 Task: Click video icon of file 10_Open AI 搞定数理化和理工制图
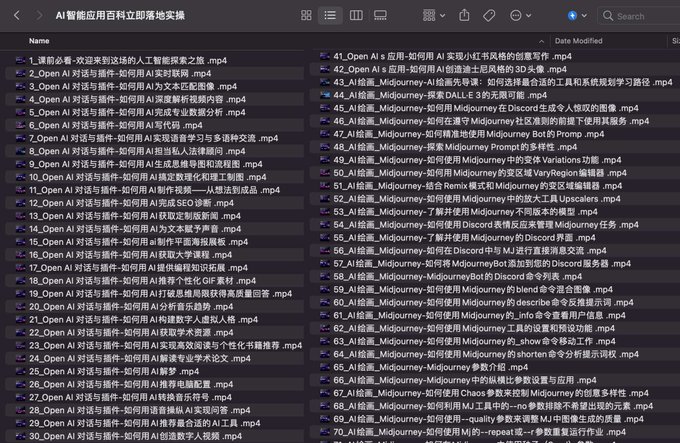point(20,177)
